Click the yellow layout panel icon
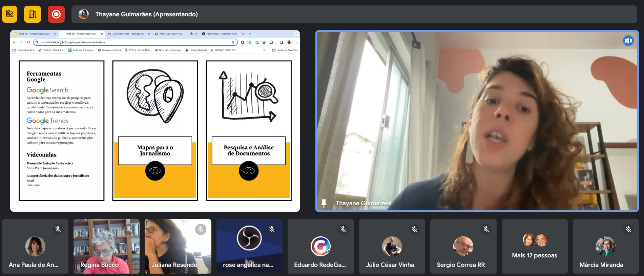 [33, 14]
